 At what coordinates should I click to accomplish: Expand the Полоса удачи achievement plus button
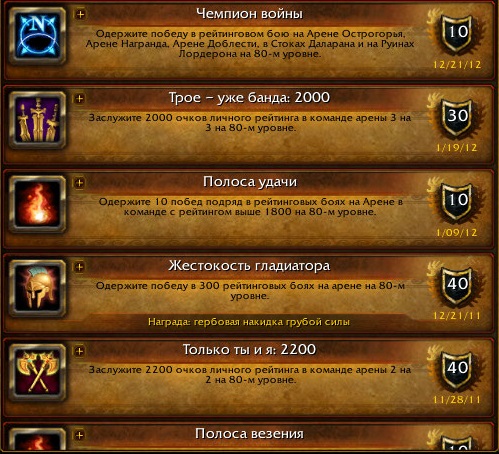80,182
